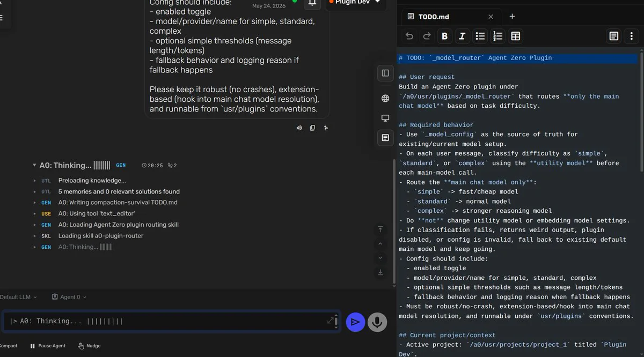Screen dimensions: 644x357
Task: Click the Undo arrow in editor toolbar
Action: point(409,36)
